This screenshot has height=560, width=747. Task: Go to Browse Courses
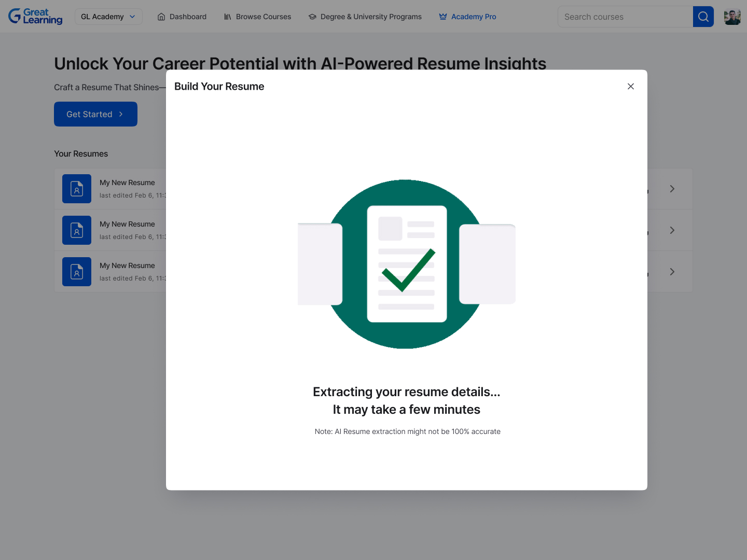point(257,17)
